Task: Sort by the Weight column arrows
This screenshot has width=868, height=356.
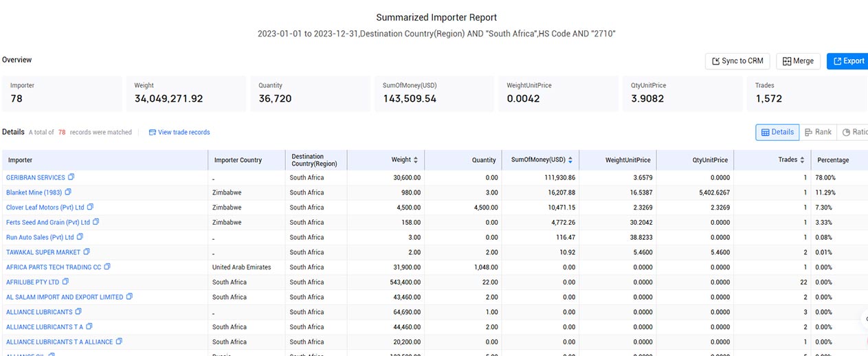Action: (x=416, y=160)
